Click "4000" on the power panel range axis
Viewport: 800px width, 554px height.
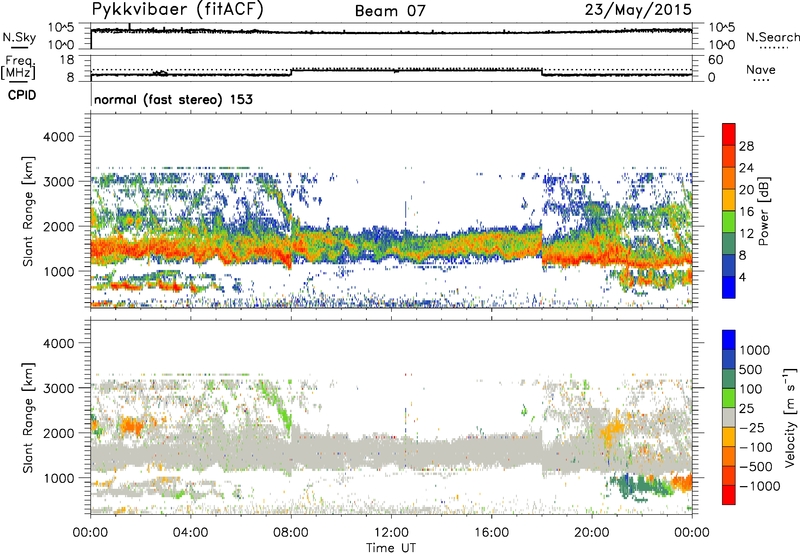(58, 137)
